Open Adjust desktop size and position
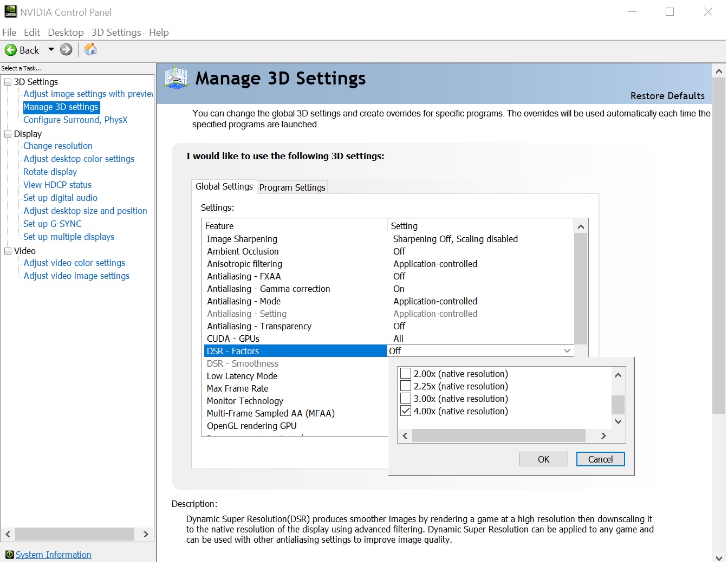Image resolution: width=728 pixels, height=566 pixels. pos(85,211)
